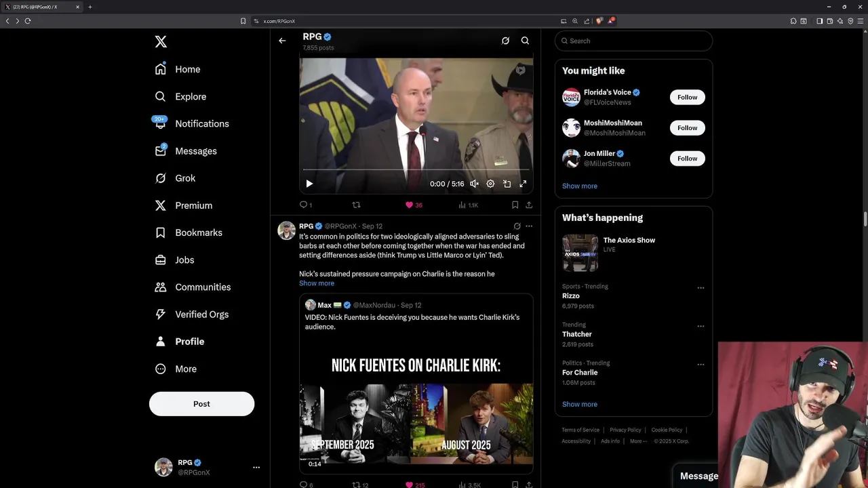This screenshot has height=488, width=868.
Task: Follow MoshiMoshiMoan
Action: click(687, 127)
